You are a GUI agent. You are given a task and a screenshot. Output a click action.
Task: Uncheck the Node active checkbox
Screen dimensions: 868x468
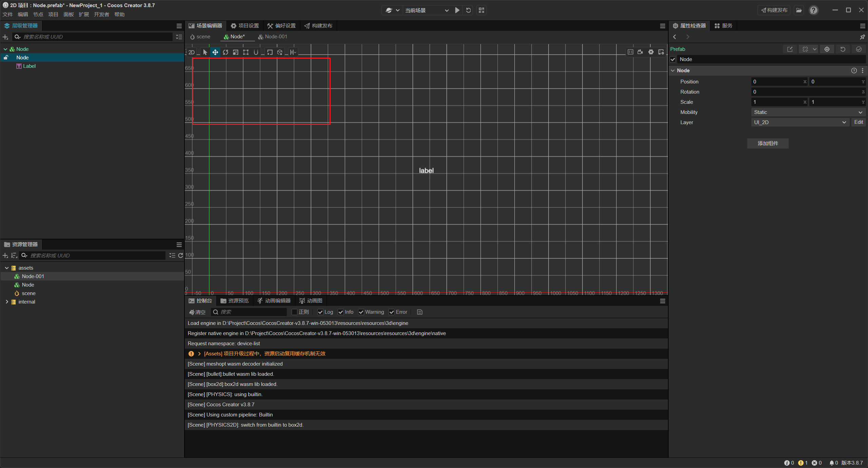(673, 59)
